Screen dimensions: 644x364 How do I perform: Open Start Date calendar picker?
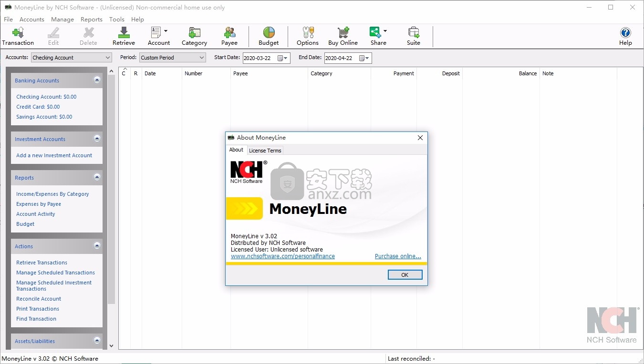[x=283, y=58]
